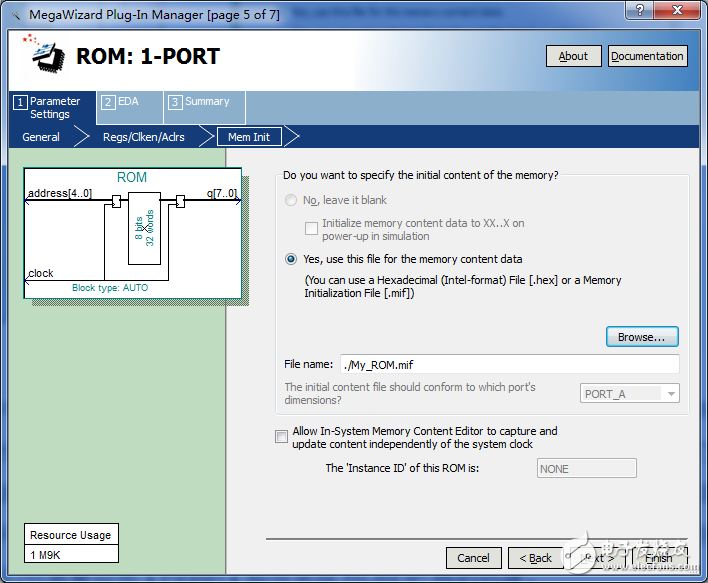Click Finish to complete the wizard

click(659, 558)
